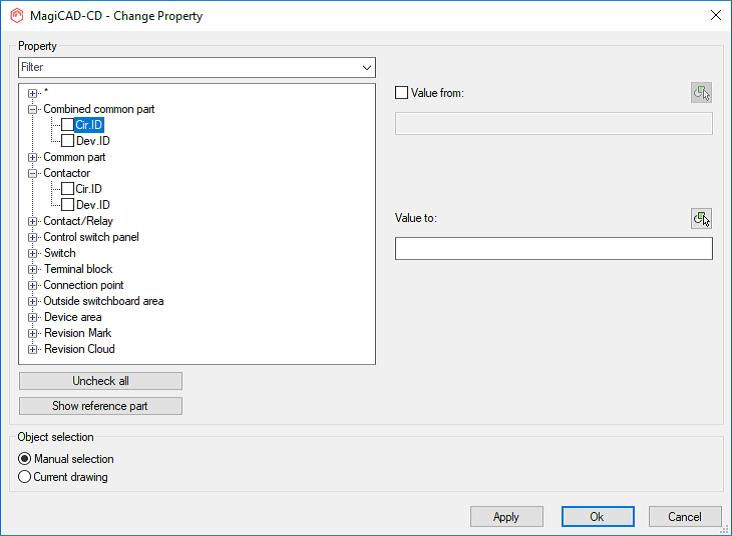Click the resize grip at dialog corner
This screenshot has height=536, width=732.
[725, 529]
